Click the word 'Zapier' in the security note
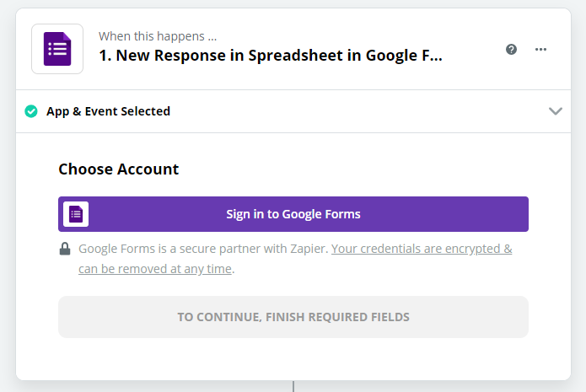Screen dimensions: 586x392 307,249
